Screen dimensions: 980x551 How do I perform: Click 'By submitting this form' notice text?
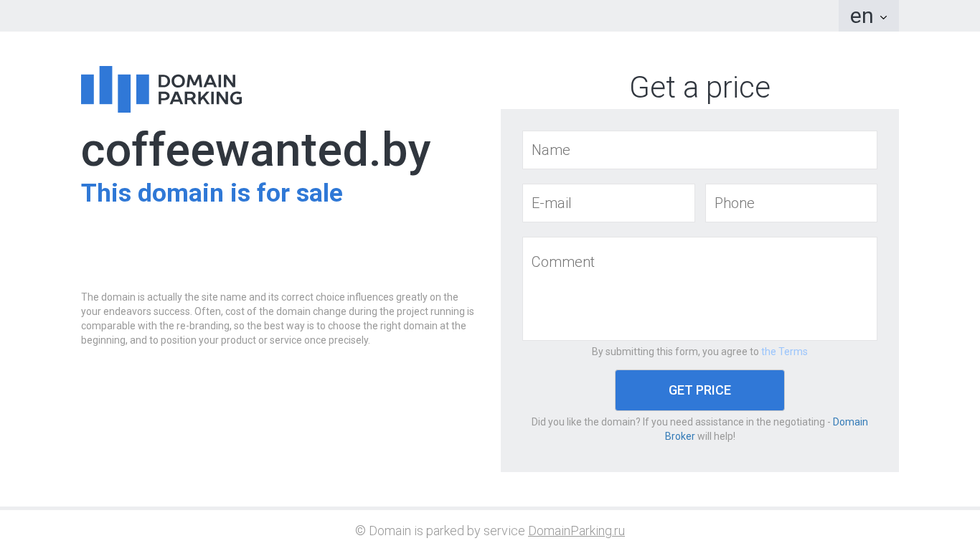[674, 352]
